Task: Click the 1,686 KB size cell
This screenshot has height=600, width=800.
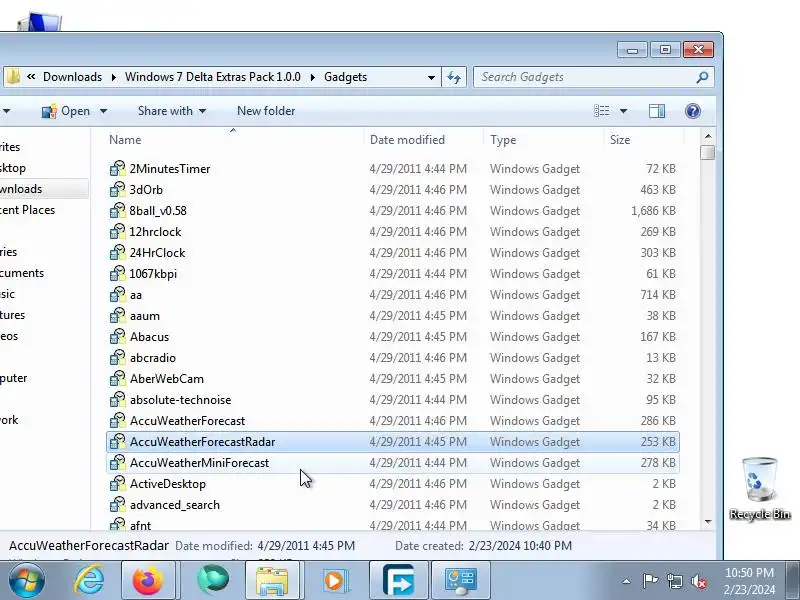Action: pos(653,211)
